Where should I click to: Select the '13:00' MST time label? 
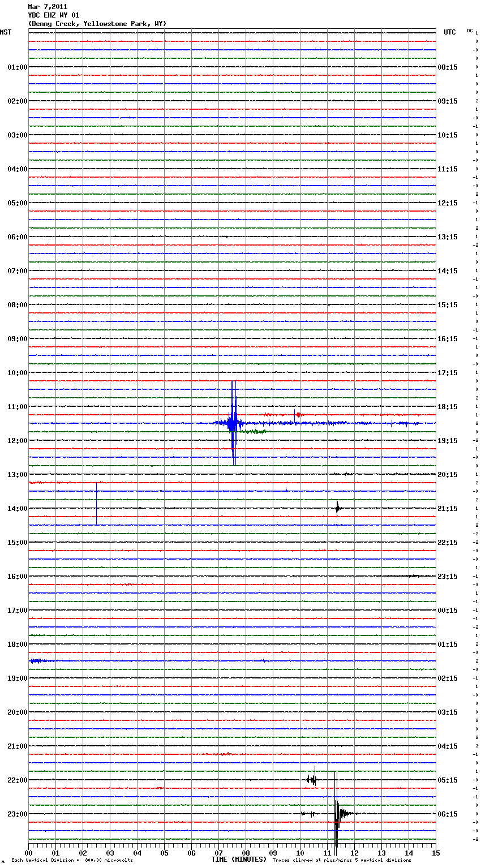pos(18,475)
